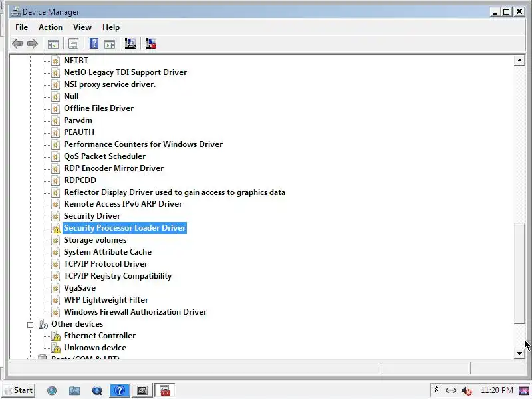
Task: Click the show desktop icon at tray end
Action: (x=524, y=390)
